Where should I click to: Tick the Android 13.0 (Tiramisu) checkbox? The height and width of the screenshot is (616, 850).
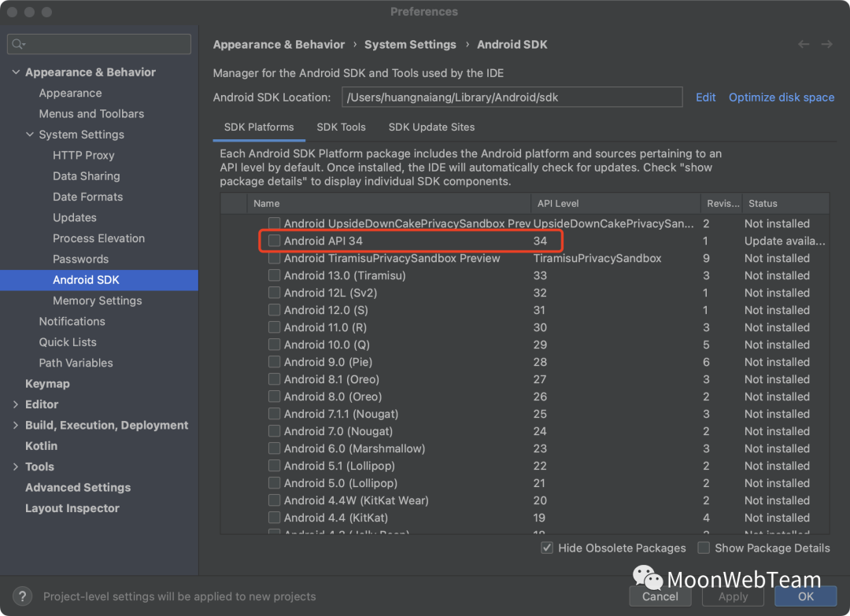274,275
